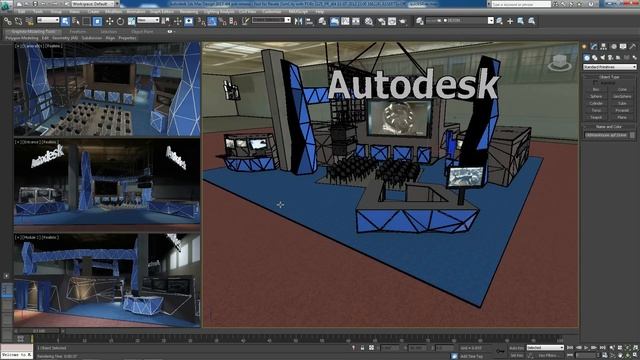The image size is (640, 360).
Task: Click the Pyramid primitive button
Action: click(x=622, y=110)
